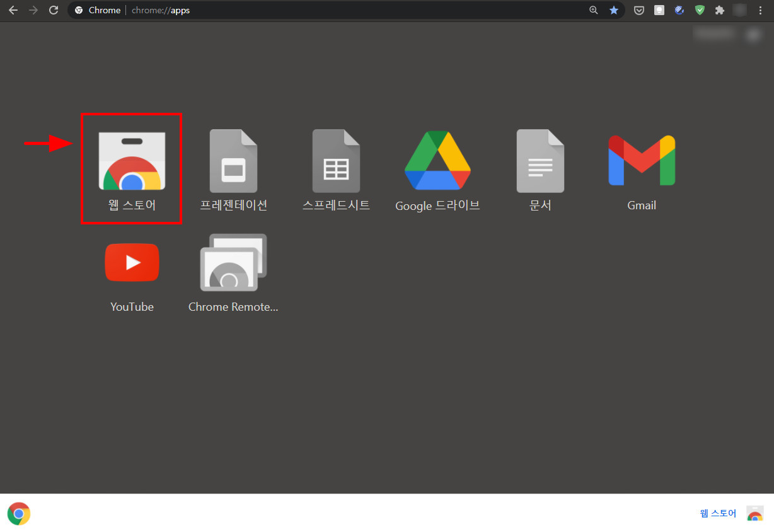This screenshot has width=774, height=532.
Task: Open the green shield extension
Action: coord(700,10)
